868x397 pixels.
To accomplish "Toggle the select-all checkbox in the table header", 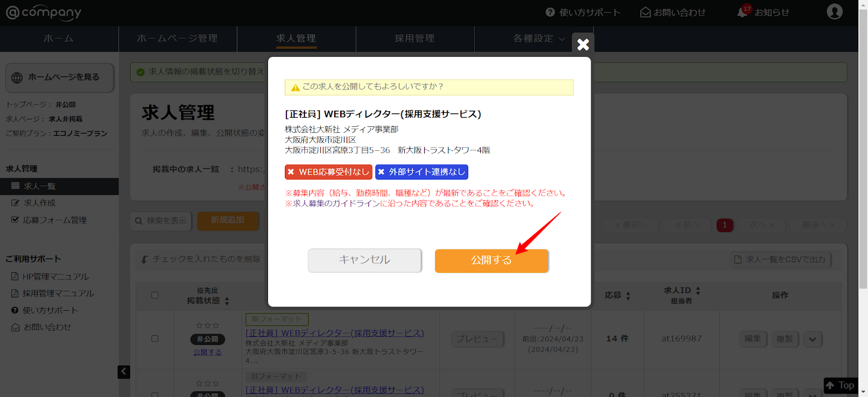I will pos(155,295).
